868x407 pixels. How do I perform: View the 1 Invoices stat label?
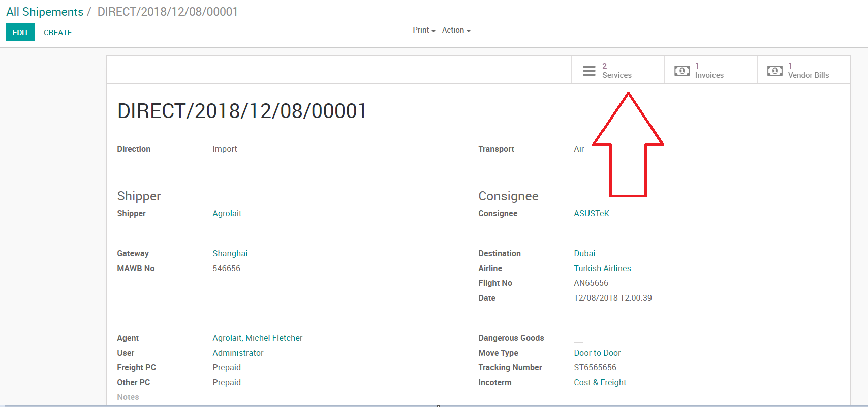[709, 71]
